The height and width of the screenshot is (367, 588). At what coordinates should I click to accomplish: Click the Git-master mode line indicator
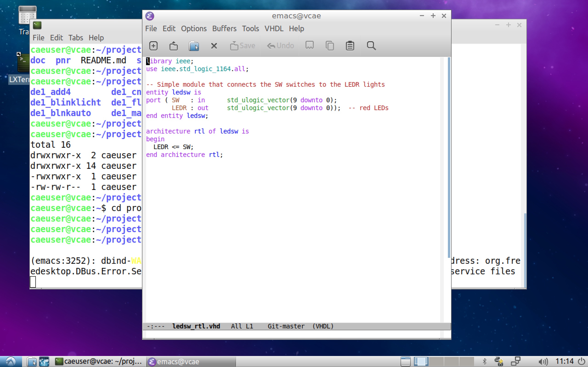tap(286, 326)
